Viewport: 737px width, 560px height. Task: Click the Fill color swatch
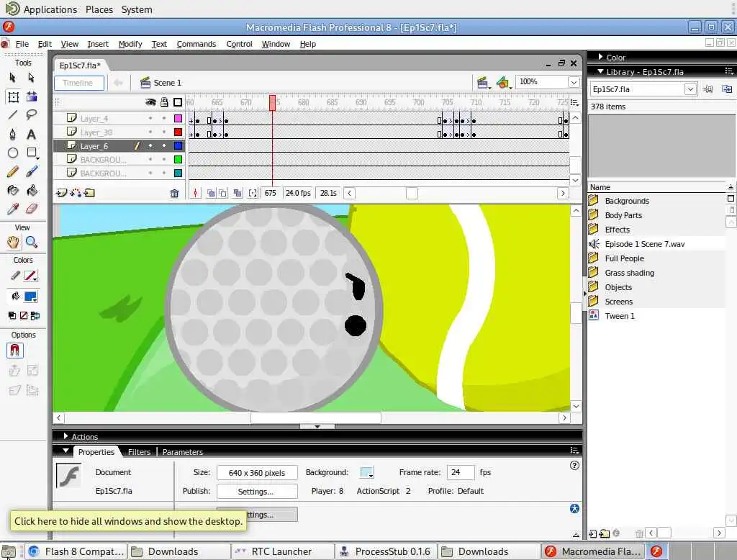tap(31, 297)
